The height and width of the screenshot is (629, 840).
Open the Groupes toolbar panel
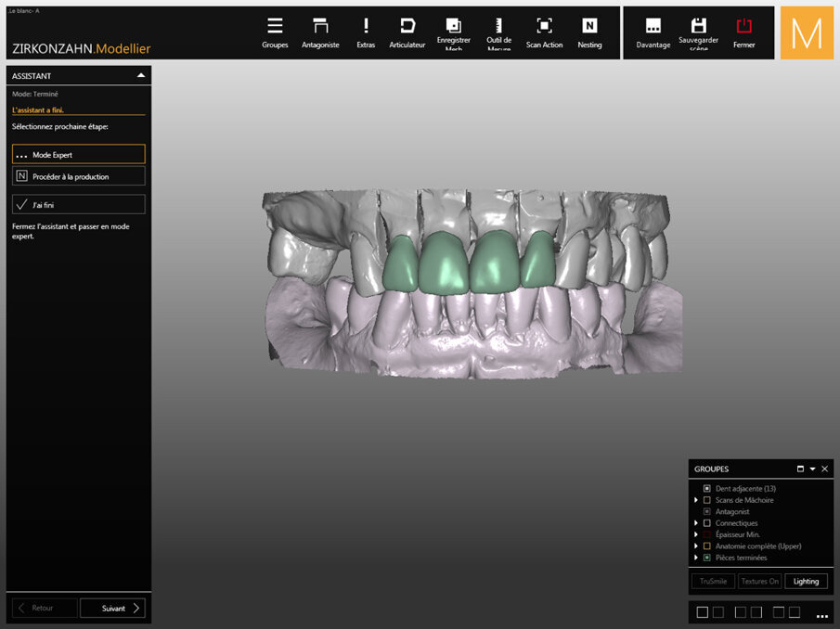click(x=275, y=31)
